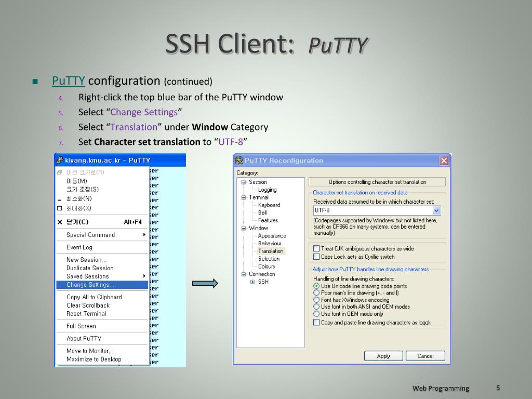The width and height of the screenshot is (532, 399).
Task: Collapse the Terminal tree node
Action: pyautogui.click(x=243, y=197)
